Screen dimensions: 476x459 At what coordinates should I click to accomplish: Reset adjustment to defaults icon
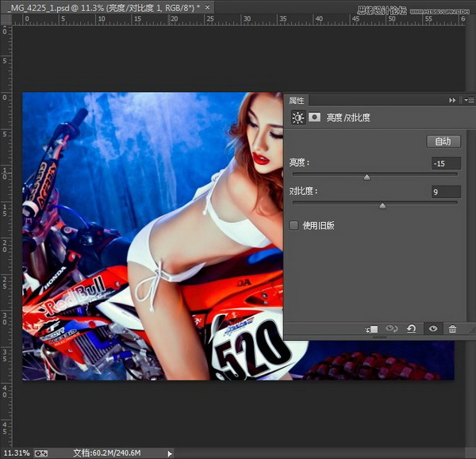tap(412, 328)
